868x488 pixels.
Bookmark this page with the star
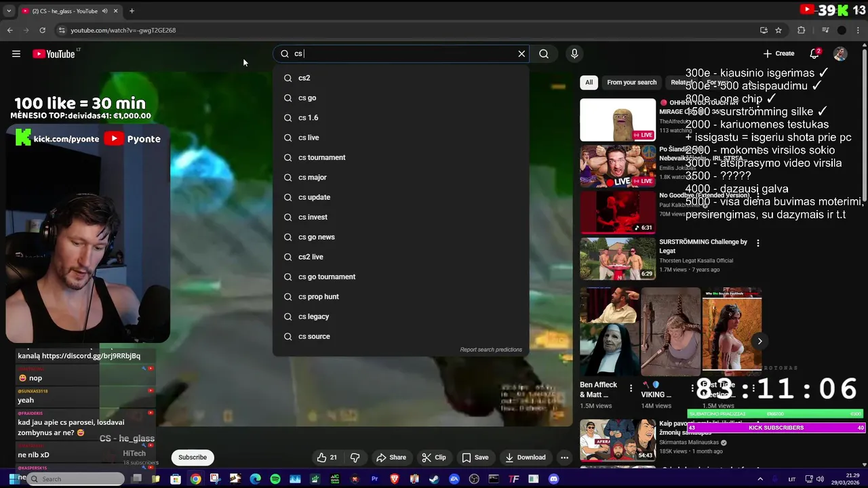[778, 30]
